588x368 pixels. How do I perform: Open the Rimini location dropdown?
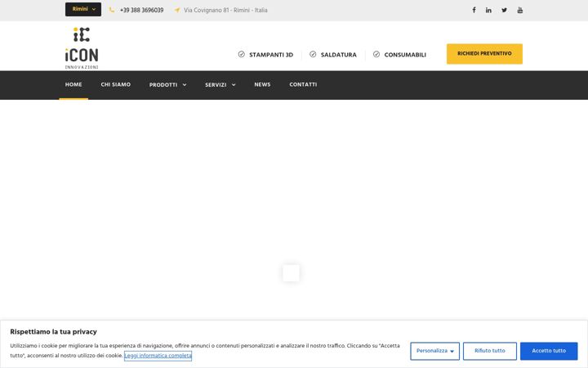pos(83,9)
